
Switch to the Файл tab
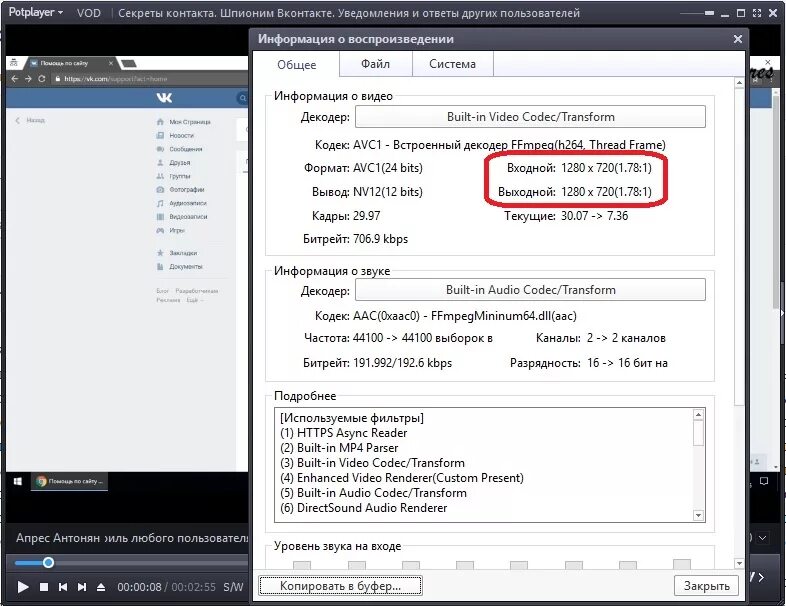tap(375, 64)
